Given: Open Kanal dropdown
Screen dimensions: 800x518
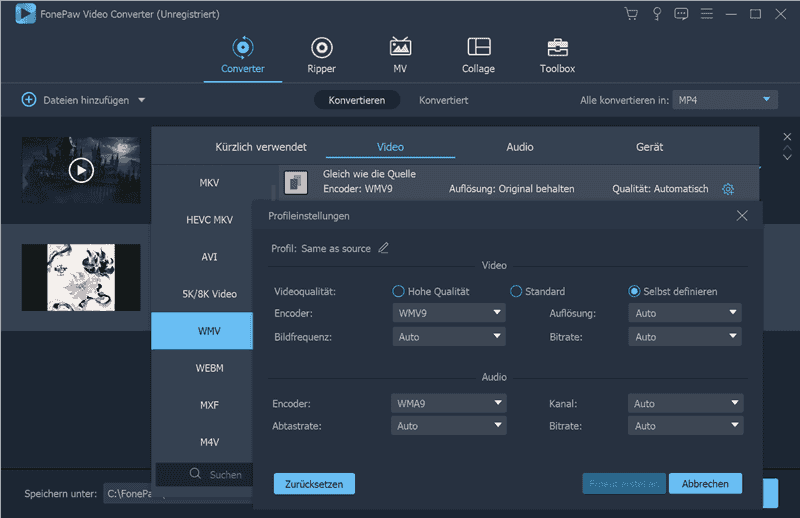Looking at the screenshot, I should (685, 403).
